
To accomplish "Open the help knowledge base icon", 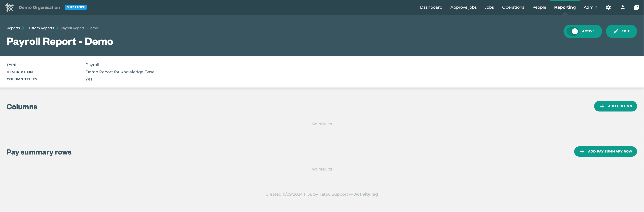I will [637, 7].
